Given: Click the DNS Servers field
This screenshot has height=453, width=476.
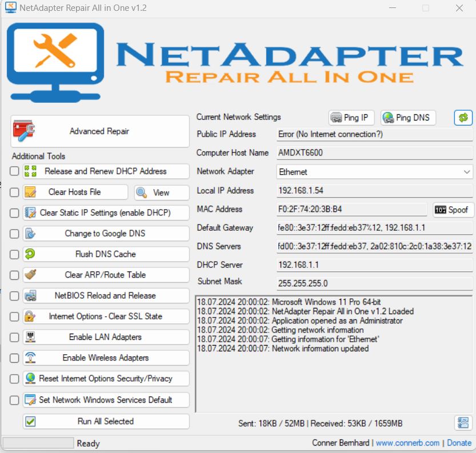Looking at the screenshot, I should (x=374, y=246).
